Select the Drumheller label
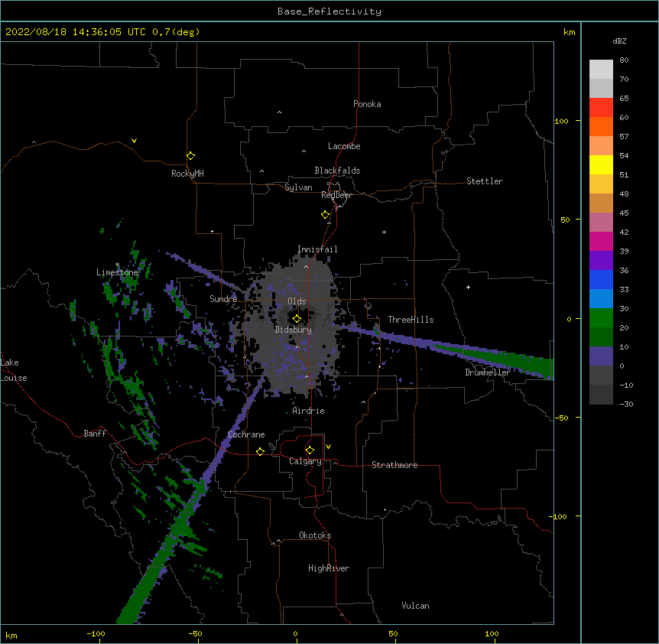659x644 pixels. pyautogui.click(x=488, y=372)
